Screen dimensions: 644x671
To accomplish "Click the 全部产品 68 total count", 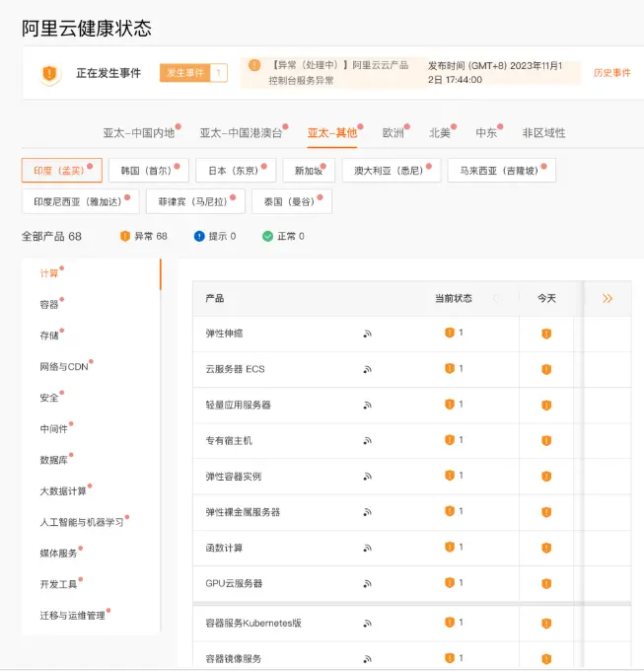I will (x=51, y=236).
